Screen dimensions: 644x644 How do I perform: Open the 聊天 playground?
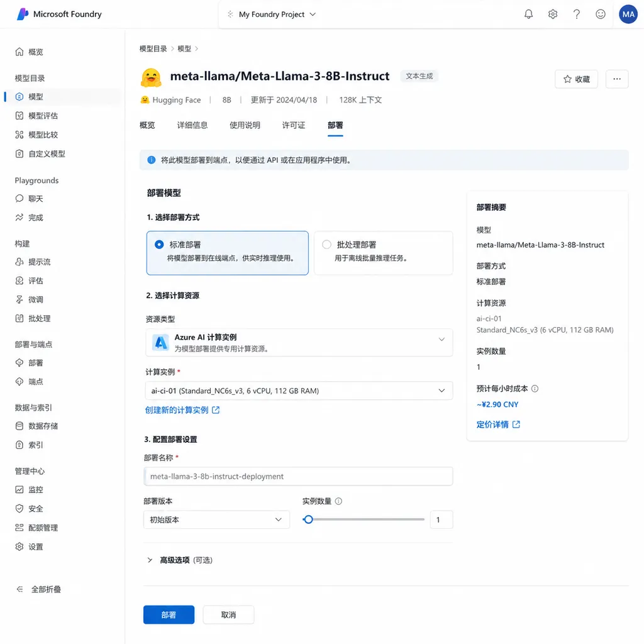pos(29,199)
